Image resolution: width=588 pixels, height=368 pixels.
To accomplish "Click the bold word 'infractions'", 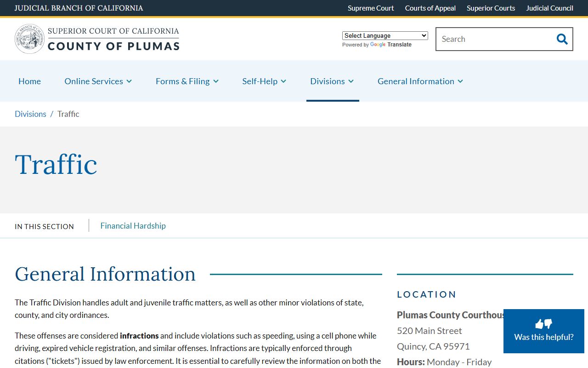I will (139, 336).
